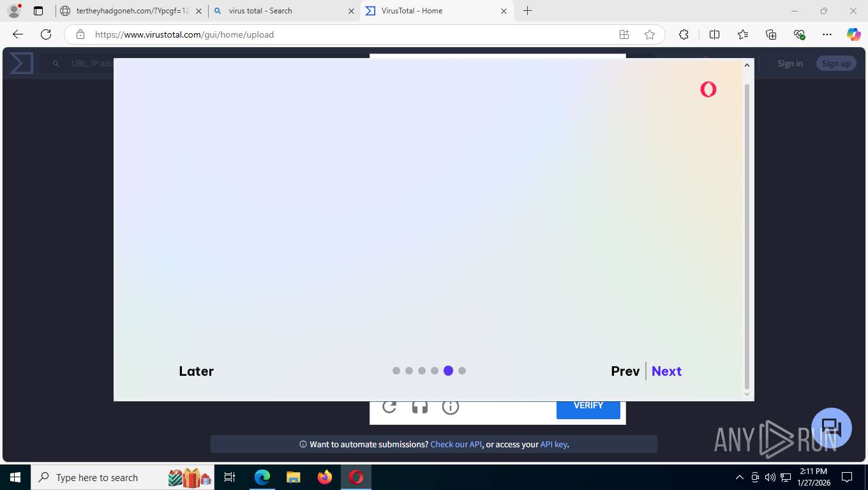Open the browser profile icon

click(x=14, y=11)
